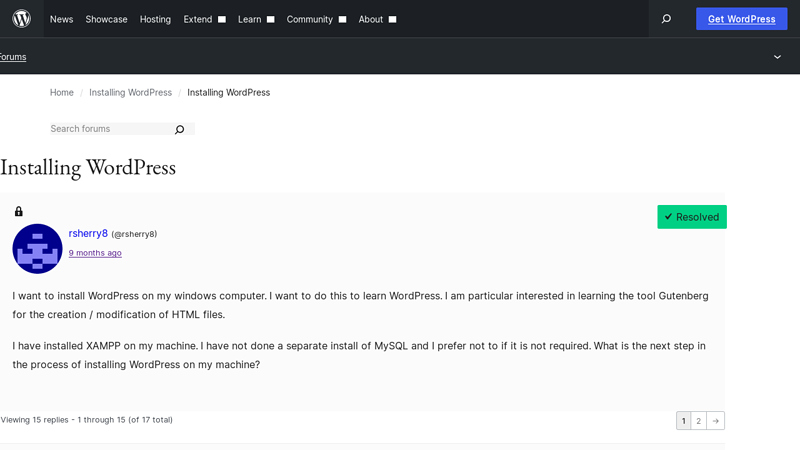Click the 'Installing WordPress' topic heading
Image resolution: width=800 pixels, height=450 pixels.
pyautogui.click(x=88, y=168)
